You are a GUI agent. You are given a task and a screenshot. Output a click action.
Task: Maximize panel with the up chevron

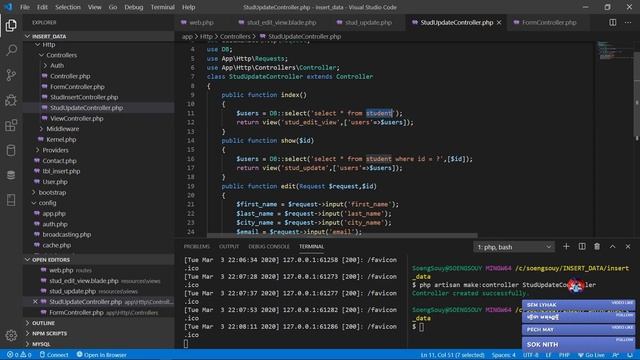(613, 247)
